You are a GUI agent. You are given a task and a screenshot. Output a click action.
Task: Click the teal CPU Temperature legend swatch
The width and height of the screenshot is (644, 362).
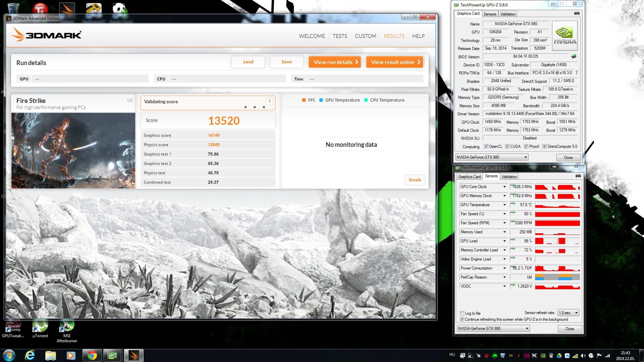coord(366,100)
